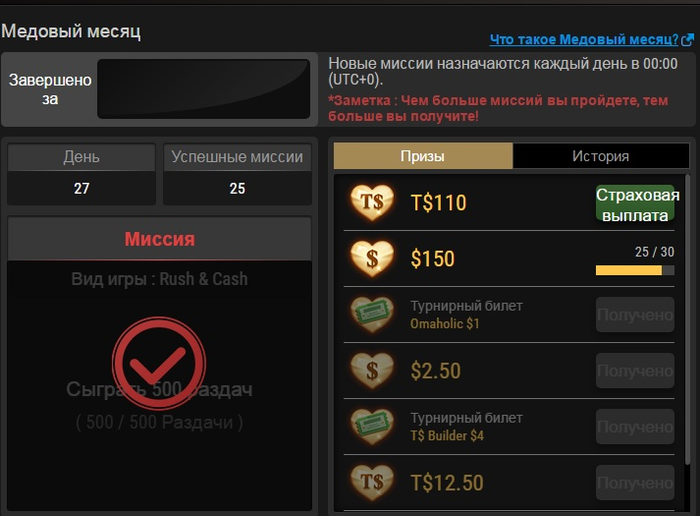This screenshot has width=700, height=516.
Task: Select the Omaholic $1 ticket heart icon
Action: (372, 315)
